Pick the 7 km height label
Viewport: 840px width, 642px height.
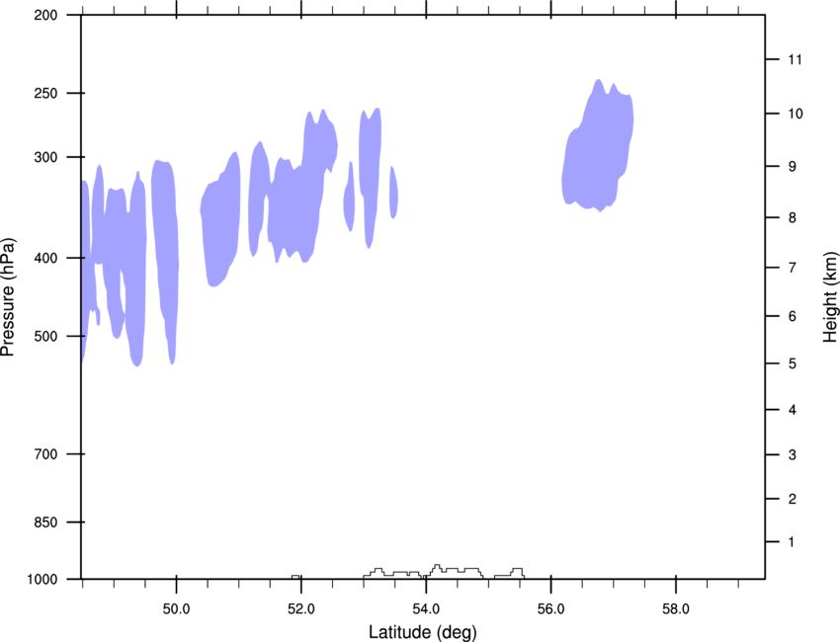[x=793, y=268]
